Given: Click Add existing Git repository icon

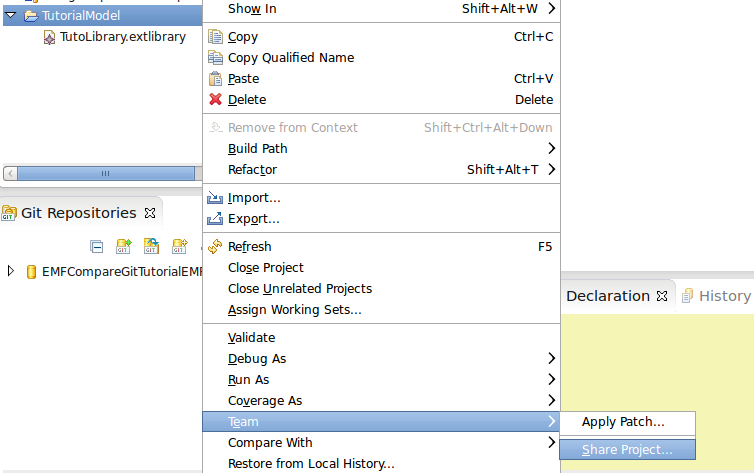Looking at the screenshot, I should pyautogui.click(x=124, y=245).
